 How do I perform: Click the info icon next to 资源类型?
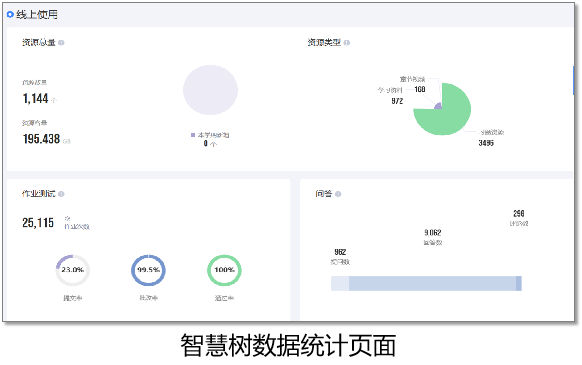[x=347, y=43]
